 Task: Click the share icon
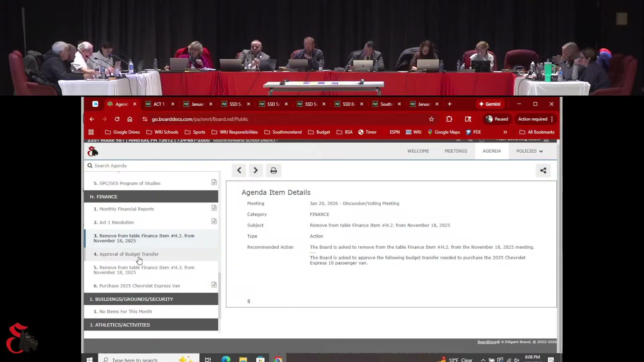point(543,171)
